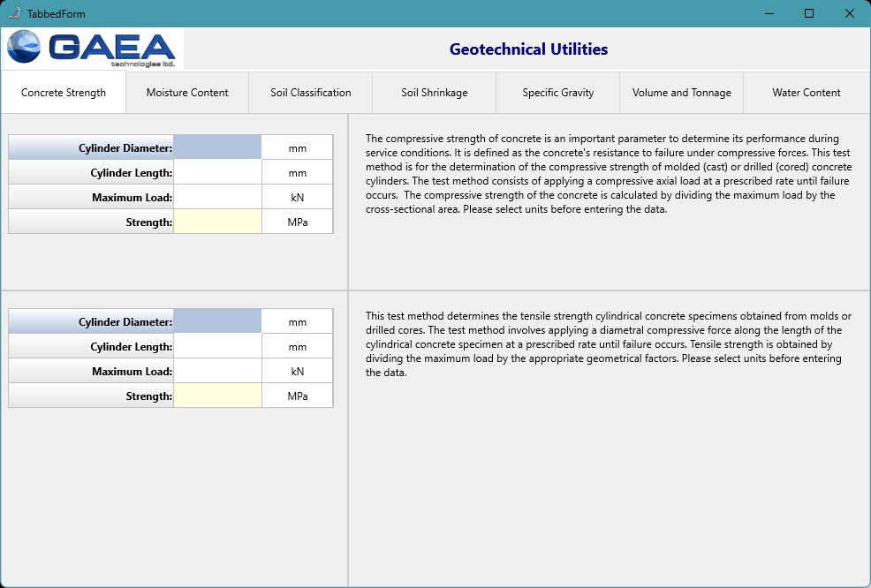Open the Volume and Tonnage tab
This screenshot has height=588, width=871.
pyautogui.click(x=681, y=92)
